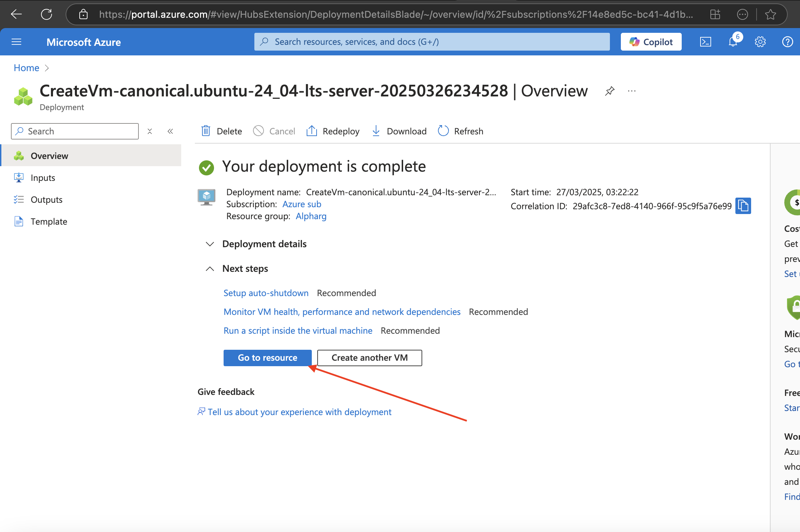Viewport: 800px width, 532px height.
Task: Click the Start time value 27/03/2025, 03:22:22
Action: 597,192
